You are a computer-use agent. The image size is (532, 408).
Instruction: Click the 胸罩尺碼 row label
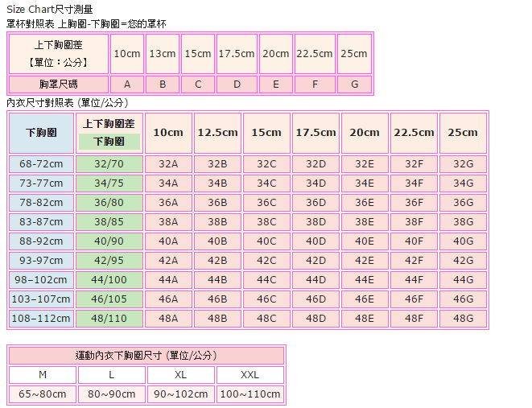pos(58,84)
